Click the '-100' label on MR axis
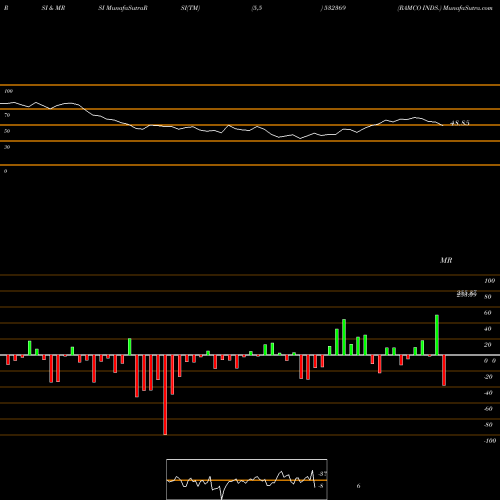The image size is (500, 500). (x=490, y=441)
